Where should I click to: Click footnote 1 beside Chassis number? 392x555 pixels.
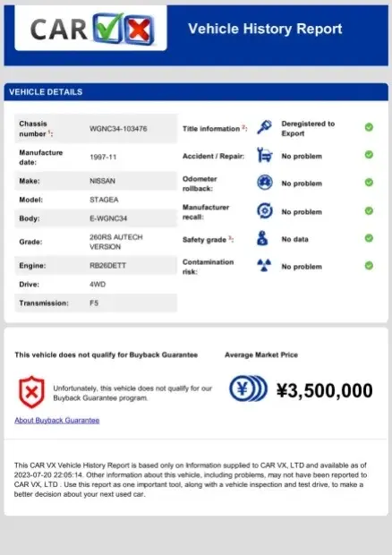coord(49,132)
